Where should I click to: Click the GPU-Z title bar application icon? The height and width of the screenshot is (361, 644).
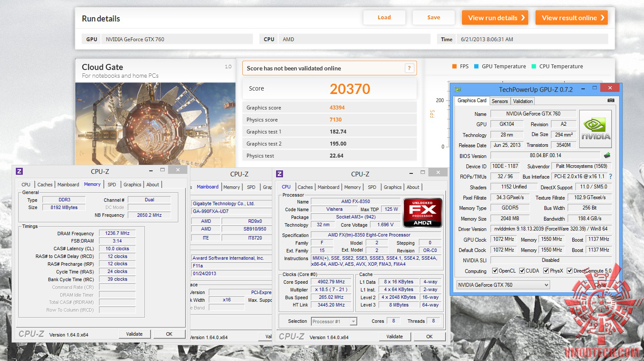tap(457, 89)
